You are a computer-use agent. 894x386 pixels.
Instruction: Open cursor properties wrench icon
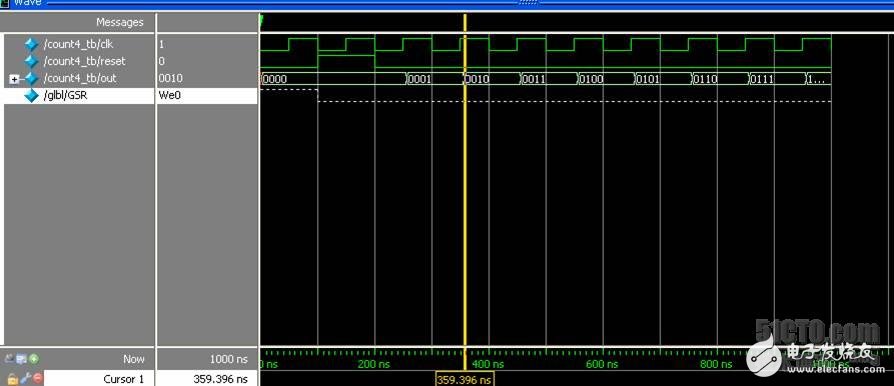[26, 378]
